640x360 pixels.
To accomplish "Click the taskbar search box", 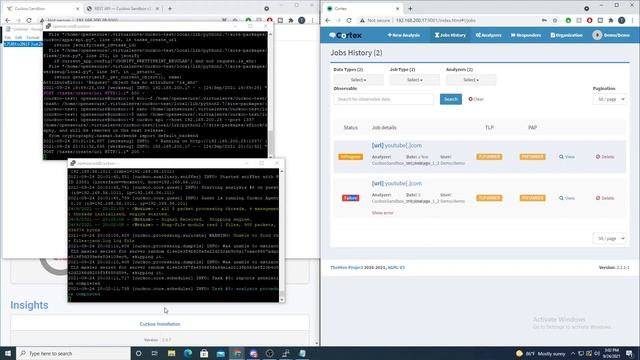I will (73, 353).
